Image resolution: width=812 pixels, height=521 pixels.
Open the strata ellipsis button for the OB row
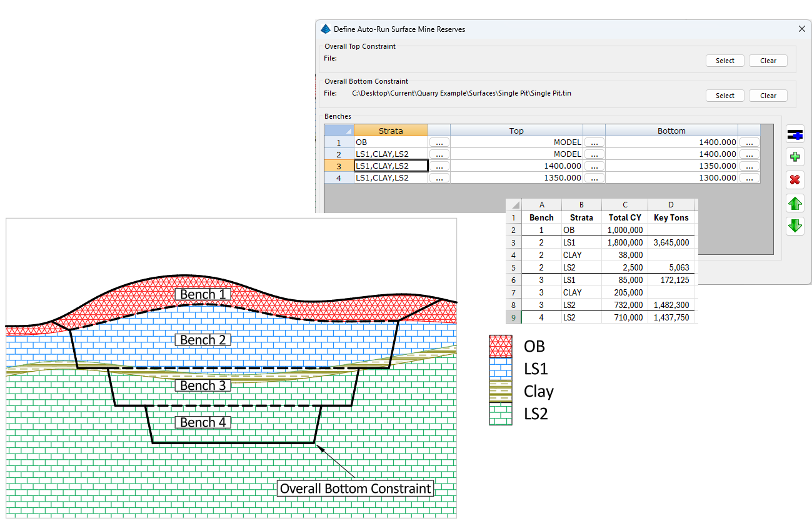(x=439, y=142)
